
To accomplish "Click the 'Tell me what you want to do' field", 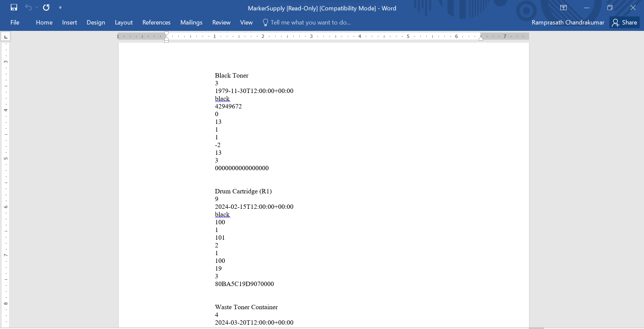I will pos(310,22).
